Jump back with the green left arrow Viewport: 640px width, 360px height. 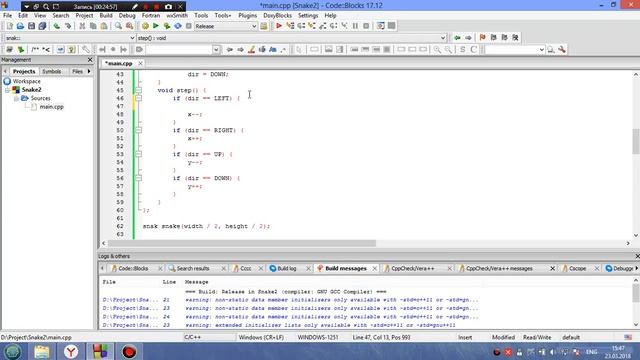click(x=457, y=38)
